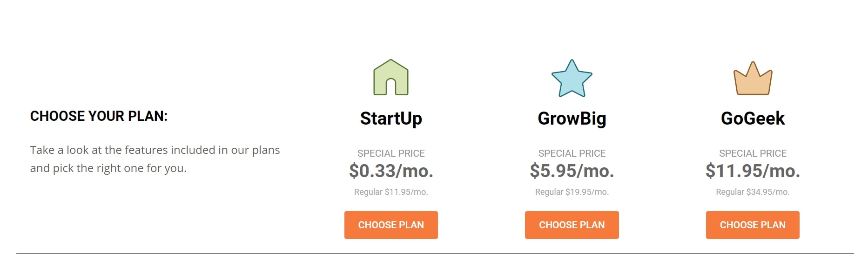Click the $0.33/mo. special price
This screenshot has height=265, width=868.
click(x=391, y=171)
